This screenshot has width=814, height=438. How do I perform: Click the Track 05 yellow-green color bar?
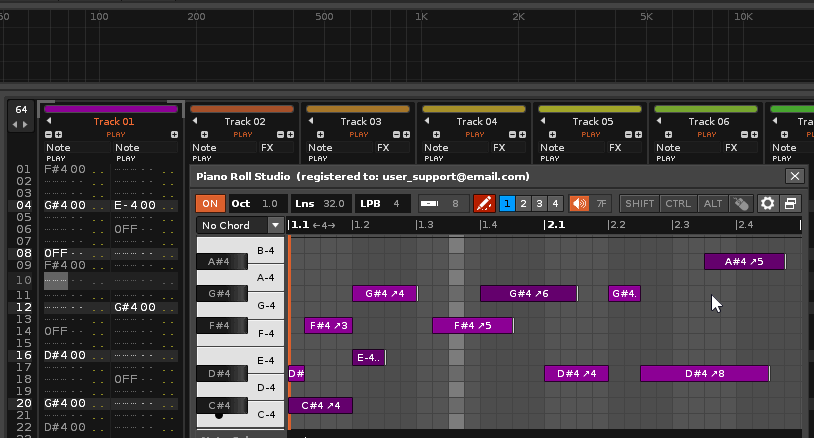click(590, 109)
